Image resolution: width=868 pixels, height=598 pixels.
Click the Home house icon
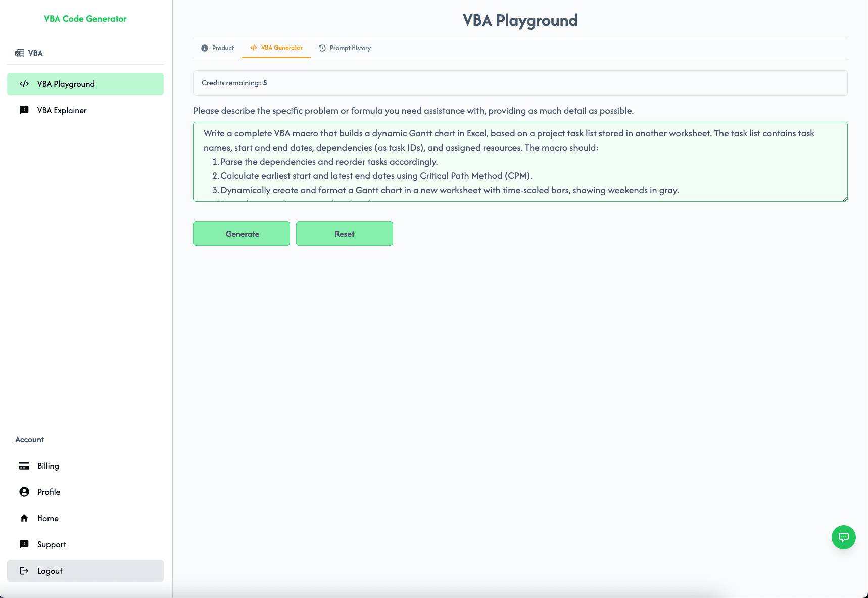[24, 518]
